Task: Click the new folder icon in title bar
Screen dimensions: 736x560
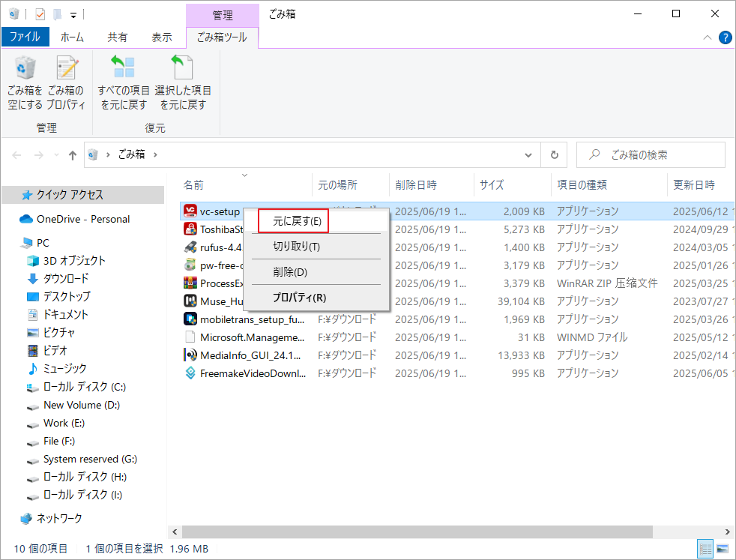Action: point(57,14)
